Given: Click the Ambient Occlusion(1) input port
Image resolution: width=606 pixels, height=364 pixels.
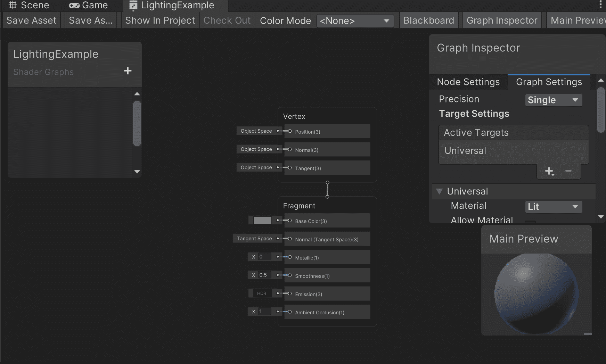Looking at the screenshot, I should (290, 312).
